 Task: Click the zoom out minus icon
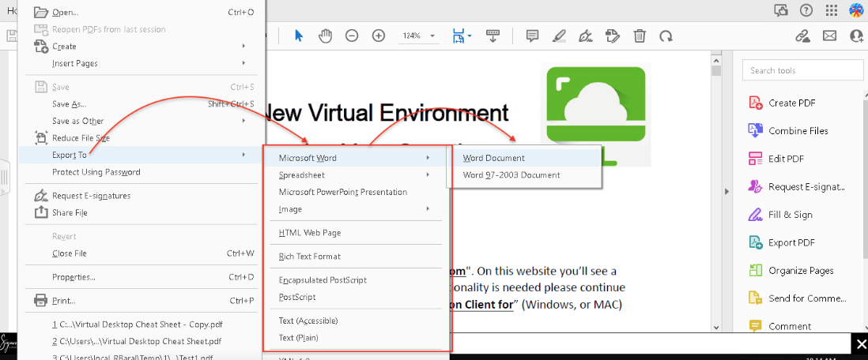pyautogui.click(x=352, y=36)
